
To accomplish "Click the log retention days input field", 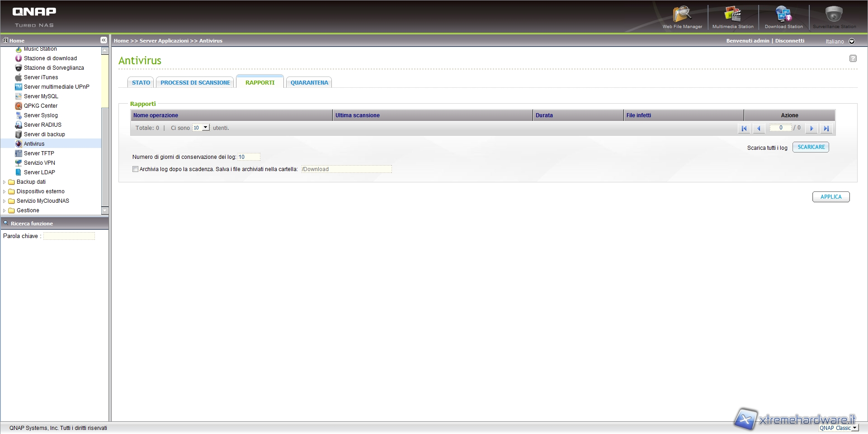I will pos(249,157).
